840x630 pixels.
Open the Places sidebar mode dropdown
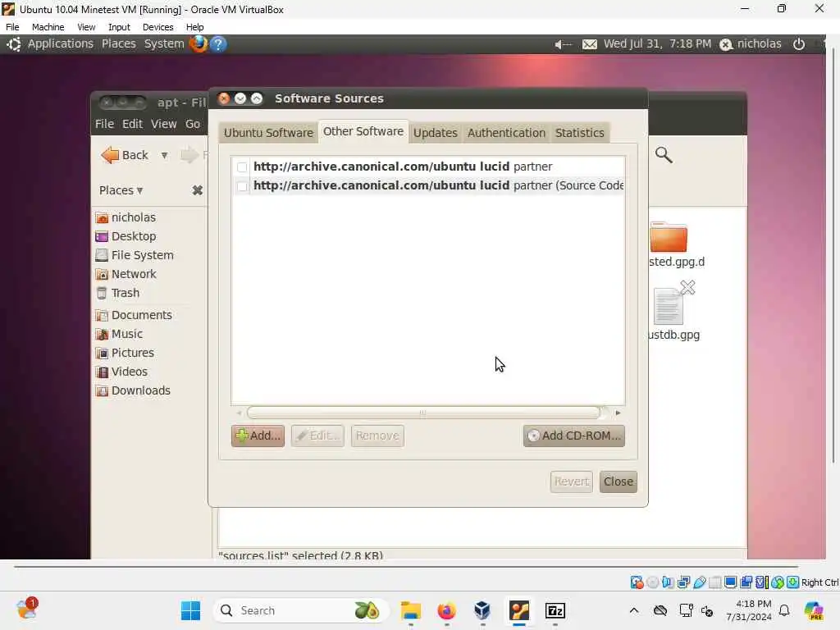121,190
